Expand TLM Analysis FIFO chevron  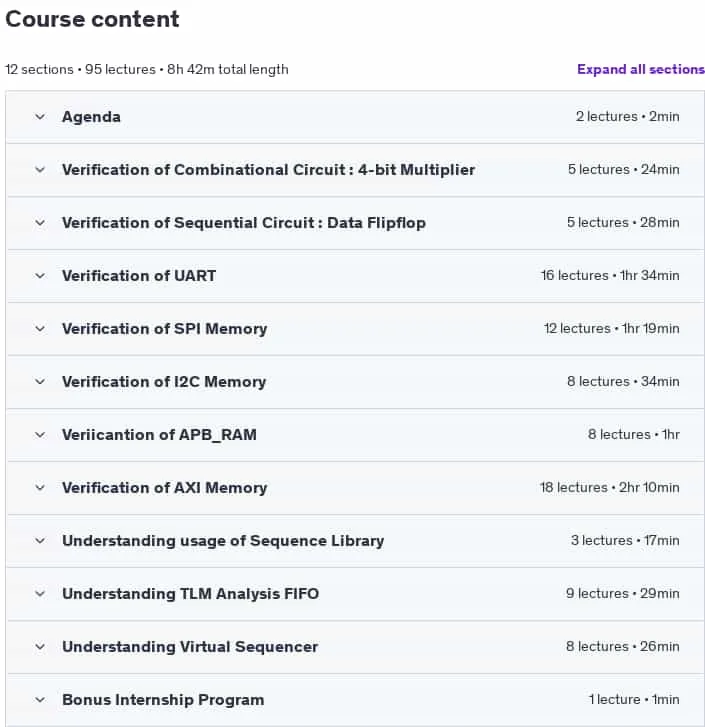[x=40, y=594]
